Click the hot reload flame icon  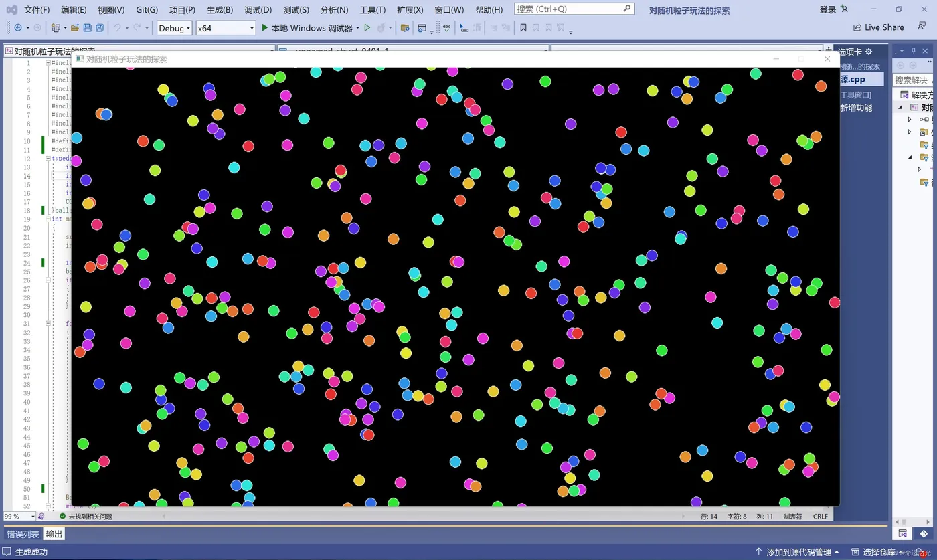(381, 28)
